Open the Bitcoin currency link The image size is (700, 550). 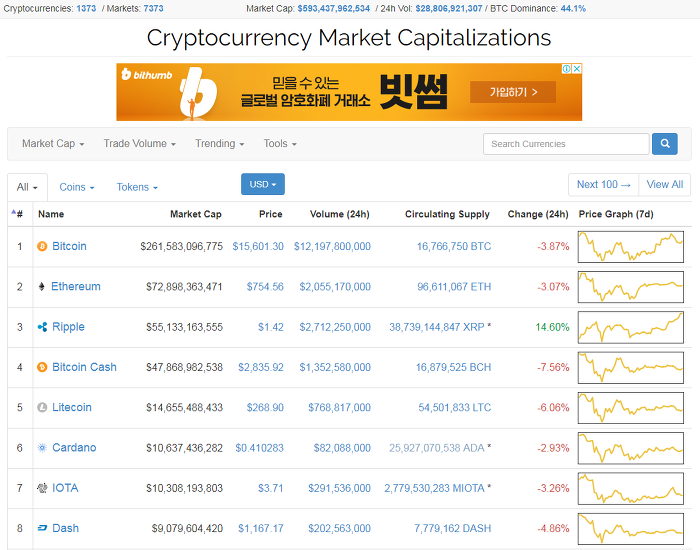[x=69, y=246]
